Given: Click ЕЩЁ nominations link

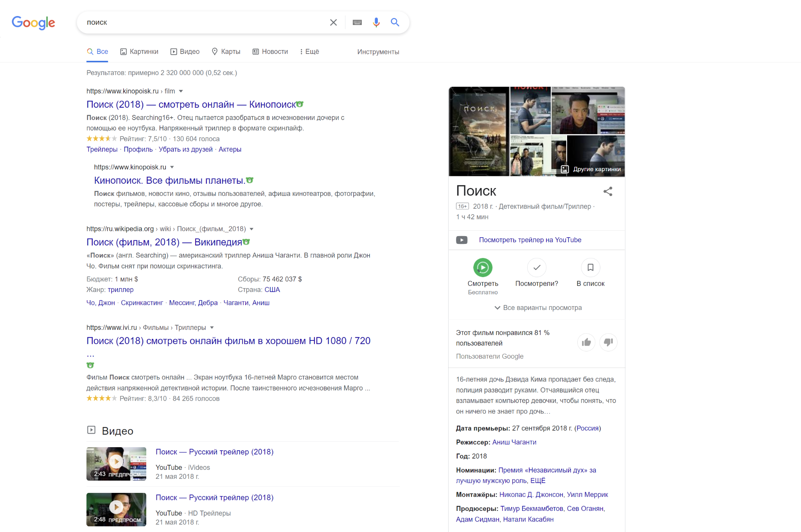Looking at the screenshot, I should (538, 481).
